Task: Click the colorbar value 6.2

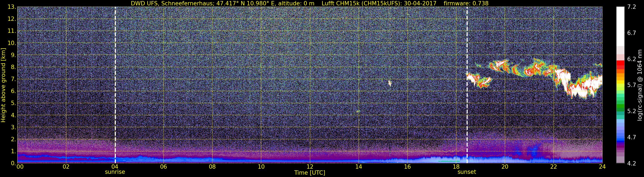Action: coord(632,59)
